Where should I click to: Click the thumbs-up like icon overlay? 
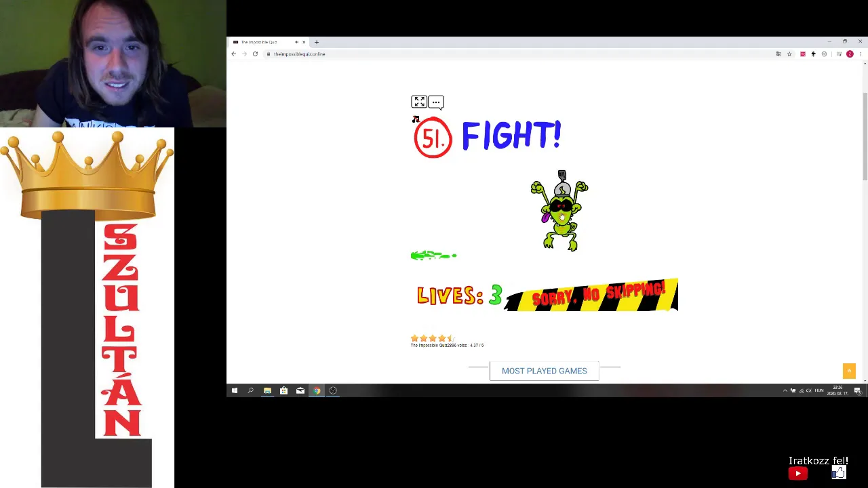tap(839, 472)
